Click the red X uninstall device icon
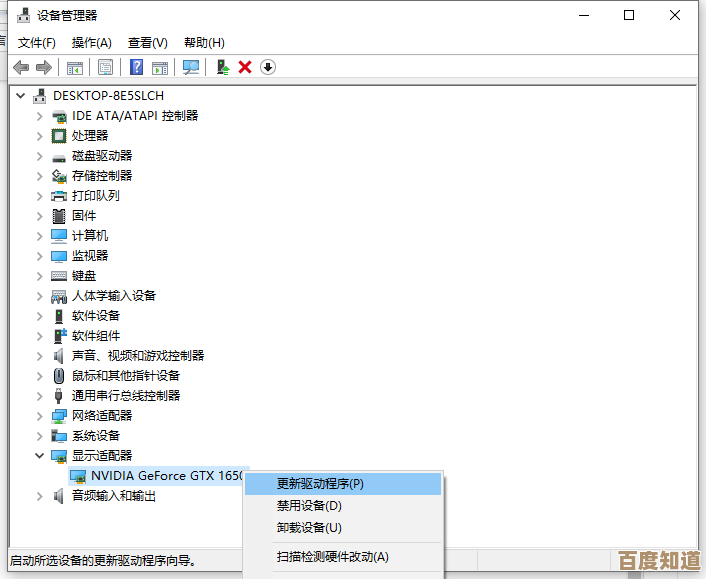This screenshot has width=706, height=579. point(245,67)
